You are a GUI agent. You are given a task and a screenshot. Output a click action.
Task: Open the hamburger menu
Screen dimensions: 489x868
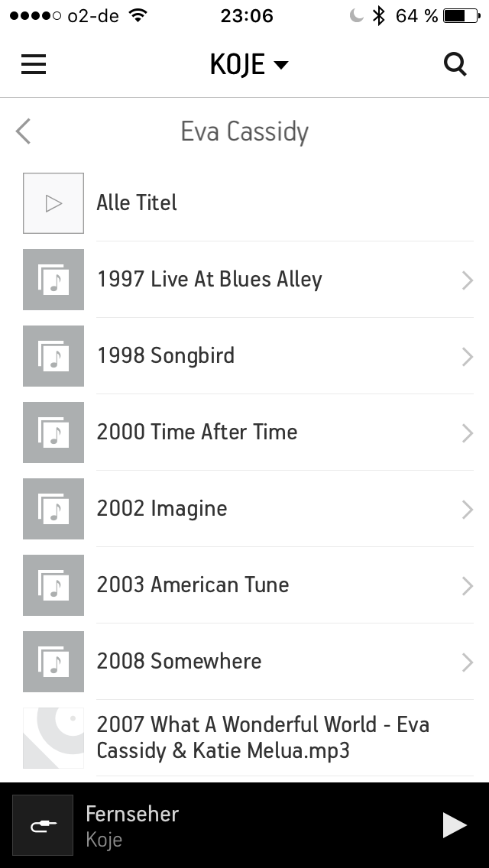34,65
